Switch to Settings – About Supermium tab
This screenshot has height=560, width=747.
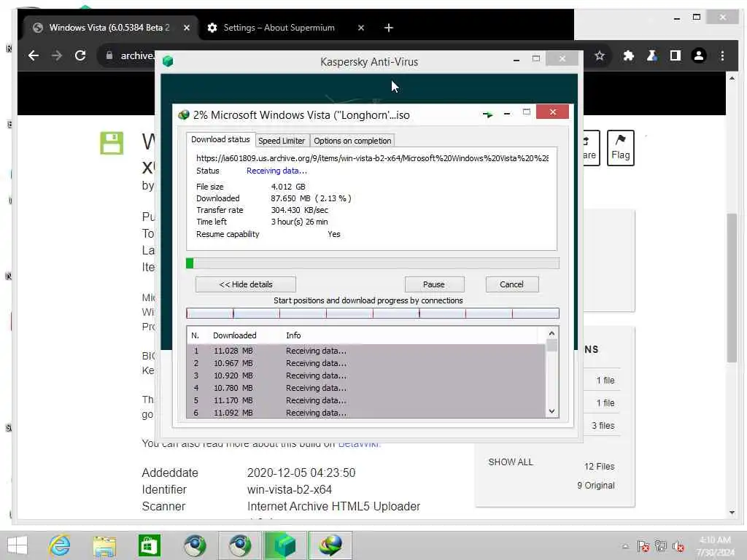[x=279, y=28]
